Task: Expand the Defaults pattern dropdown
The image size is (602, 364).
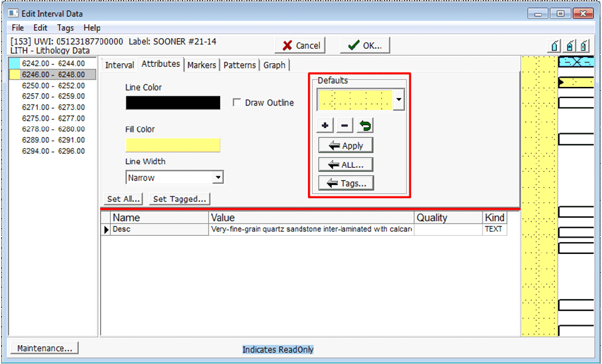Action: click(399, 100)
